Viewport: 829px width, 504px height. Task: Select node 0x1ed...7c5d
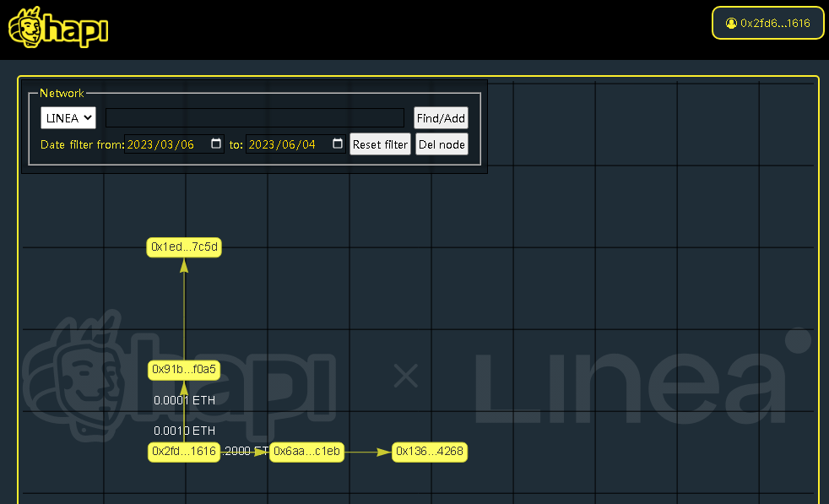click(184, 247)
